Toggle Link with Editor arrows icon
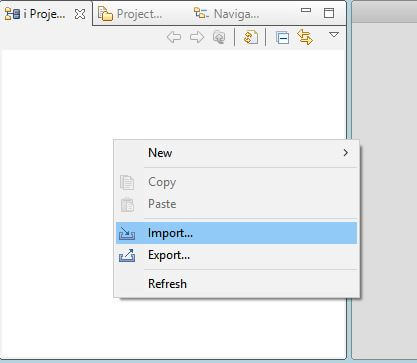Viewport: 417px width, 363px height. pos(305,37)
